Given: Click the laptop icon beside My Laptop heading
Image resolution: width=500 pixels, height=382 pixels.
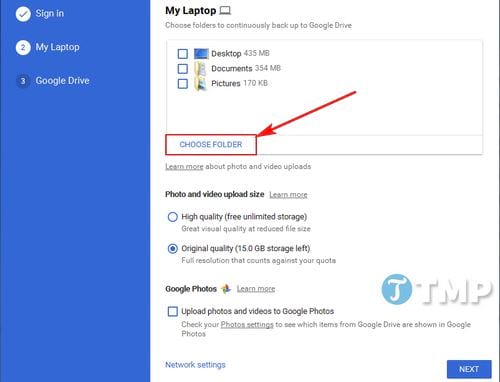Looking at the screenshot, I should point(225,11).
